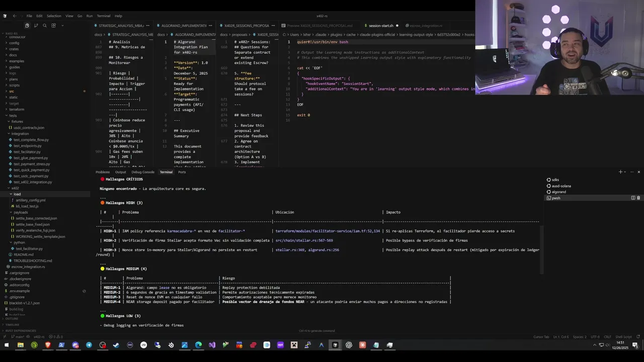Viewport: 644px width, 362px height.
Task: Open the Windows Start menu
Action: (x=7, y=345)
